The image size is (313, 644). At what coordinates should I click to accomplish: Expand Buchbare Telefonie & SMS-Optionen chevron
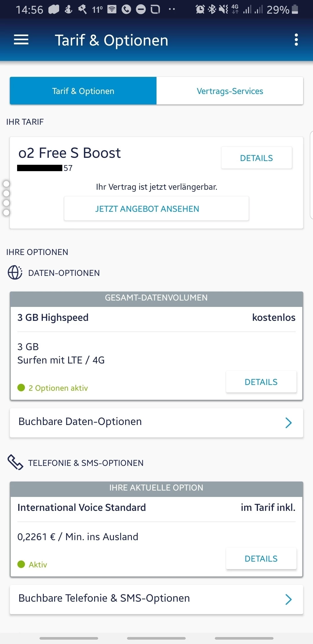288,599
